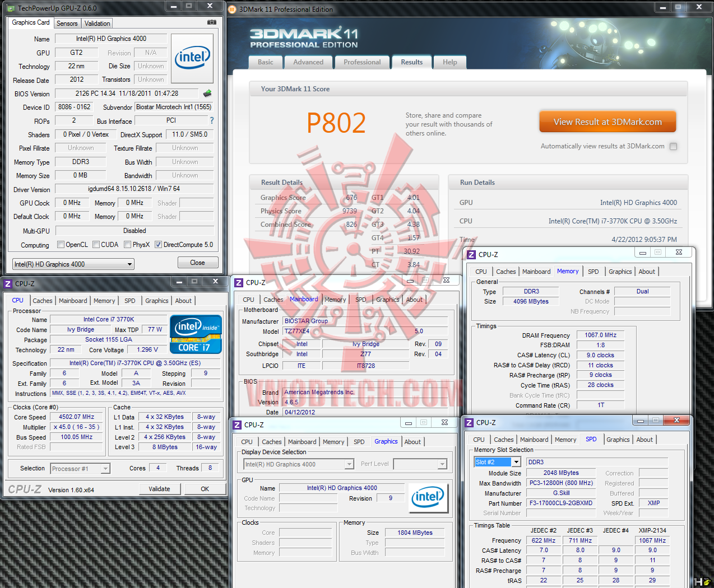The image size is (714, 588).
Task: Click the OK button in CPU-Z
Action: [205, 489]
